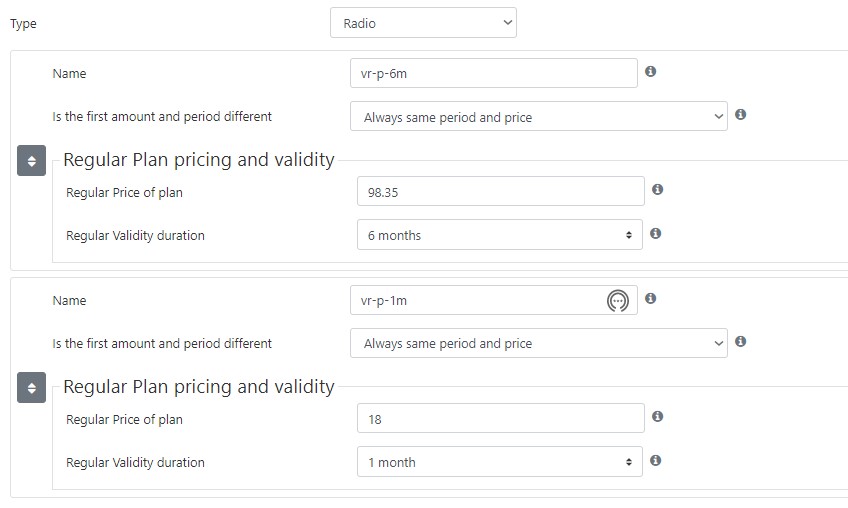Click info icon beside 6 months duration
Screen dimensions: 848x508
(x=655, y=233)
